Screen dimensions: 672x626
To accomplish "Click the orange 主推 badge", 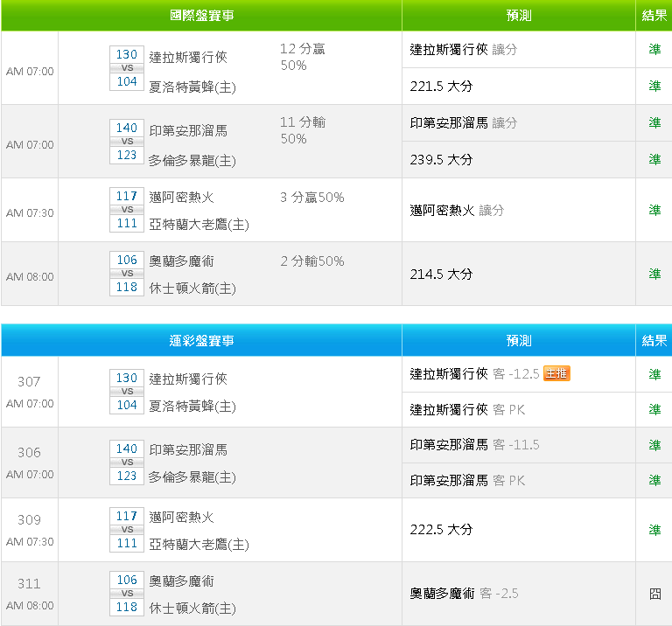I will point(556,373).
